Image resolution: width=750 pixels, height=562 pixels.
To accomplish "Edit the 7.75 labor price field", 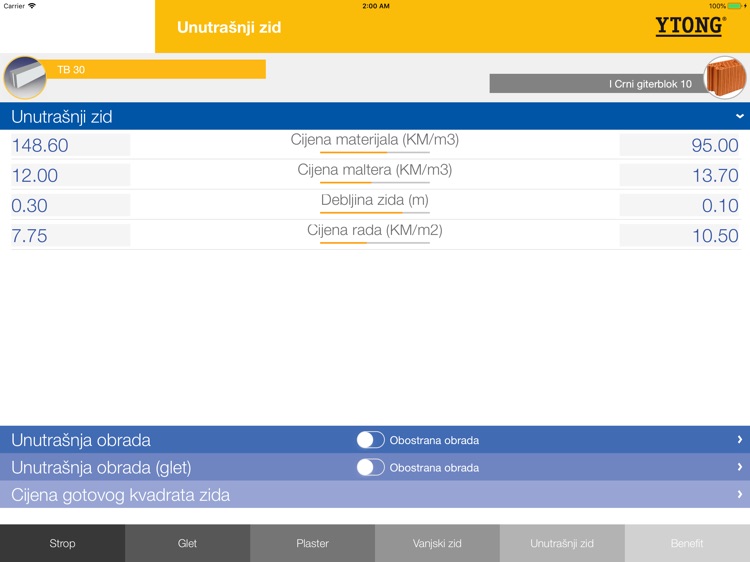I will click(70, 235).
